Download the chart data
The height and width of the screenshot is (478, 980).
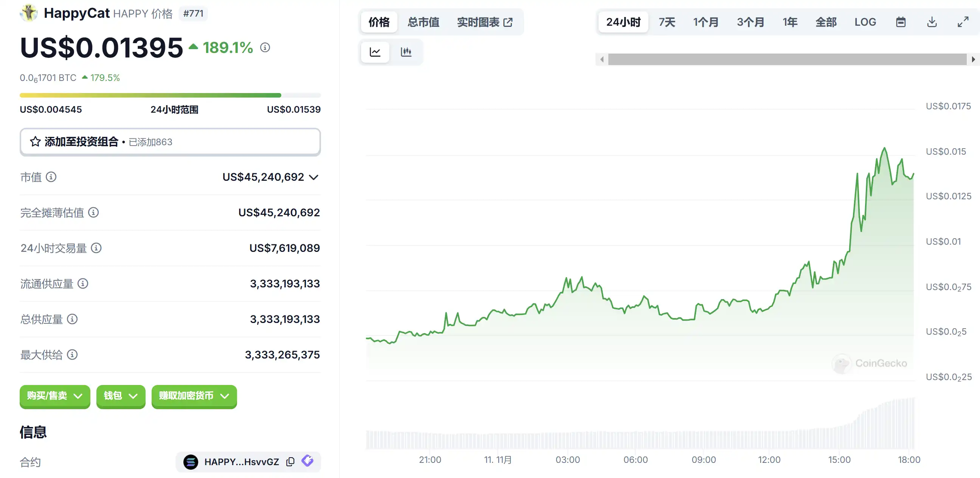point(932,22)
